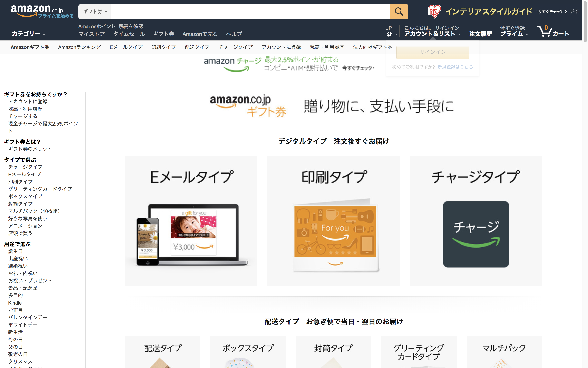Click Amazonポイント: 残高を確認 link
The image size is (588, 368).
(110, 26)
